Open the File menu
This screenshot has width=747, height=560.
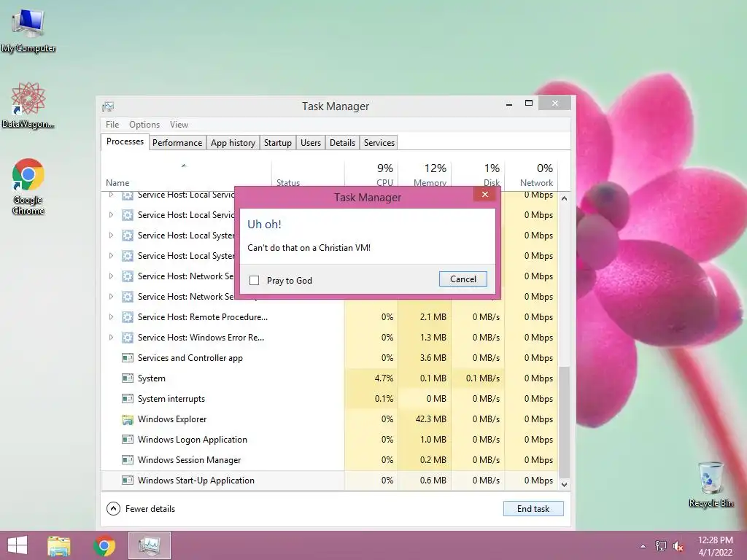click(112, 125)
